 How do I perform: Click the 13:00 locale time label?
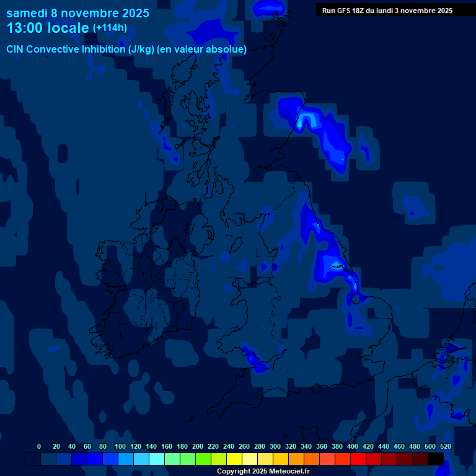click(48, 29)
